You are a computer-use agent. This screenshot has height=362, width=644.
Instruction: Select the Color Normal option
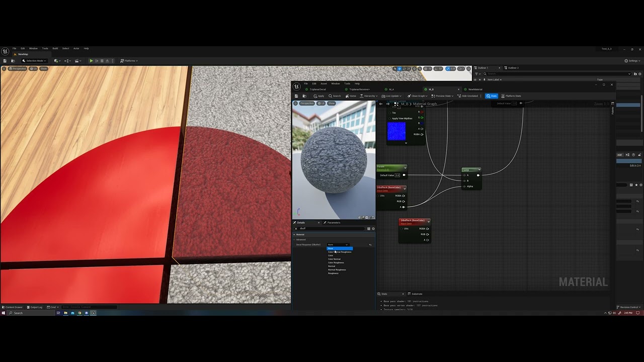pos(334,259)
